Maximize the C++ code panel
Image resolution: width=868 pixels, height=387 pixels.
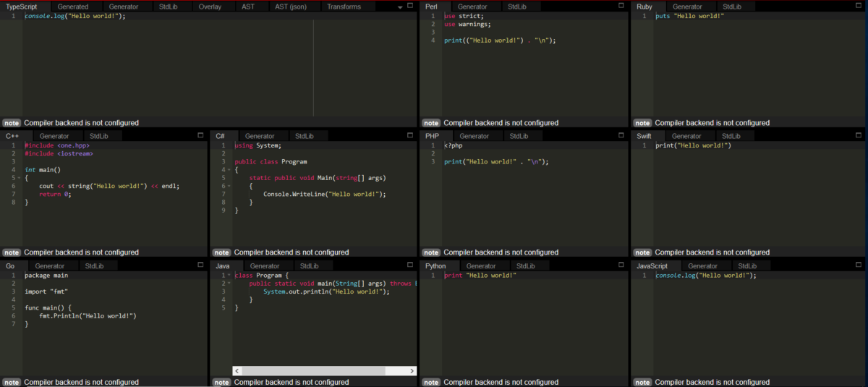tap(200, 135)
